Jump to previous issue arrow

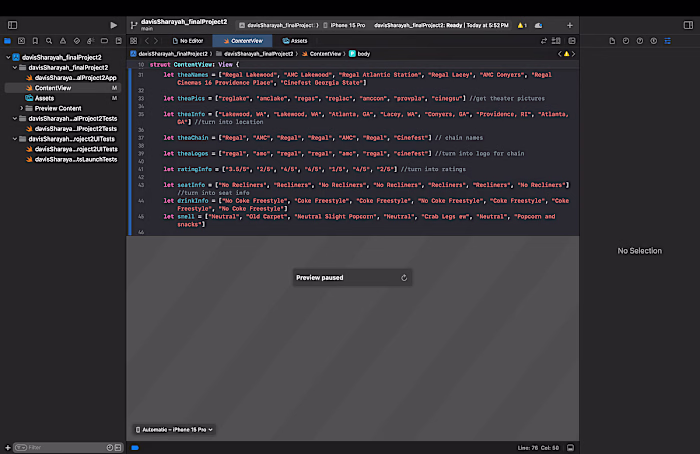(559, 54)
